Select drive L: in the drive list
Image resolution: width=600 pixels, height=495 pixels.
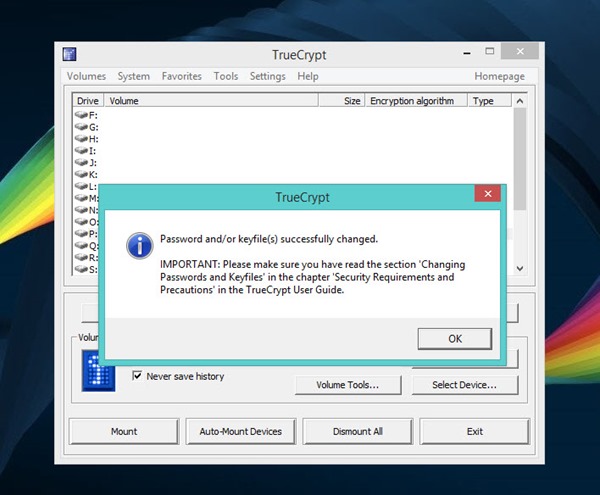click(86, 187)
